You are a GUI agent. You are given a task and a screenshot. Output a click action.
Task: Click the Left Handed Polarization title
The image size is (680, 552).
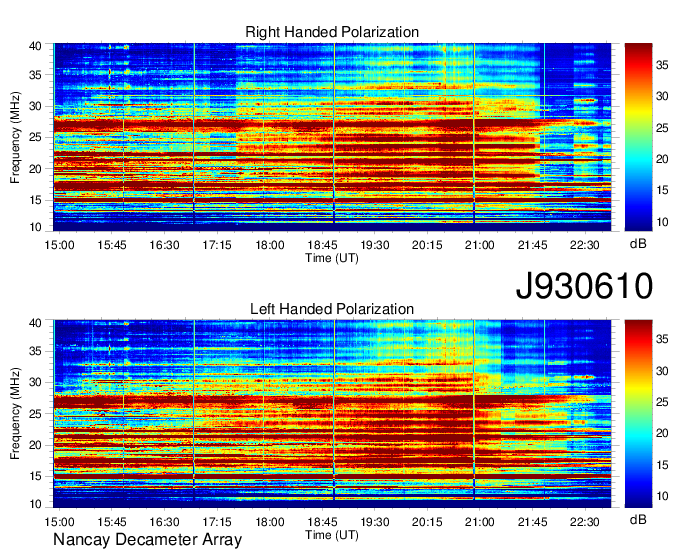click(332, 309)
